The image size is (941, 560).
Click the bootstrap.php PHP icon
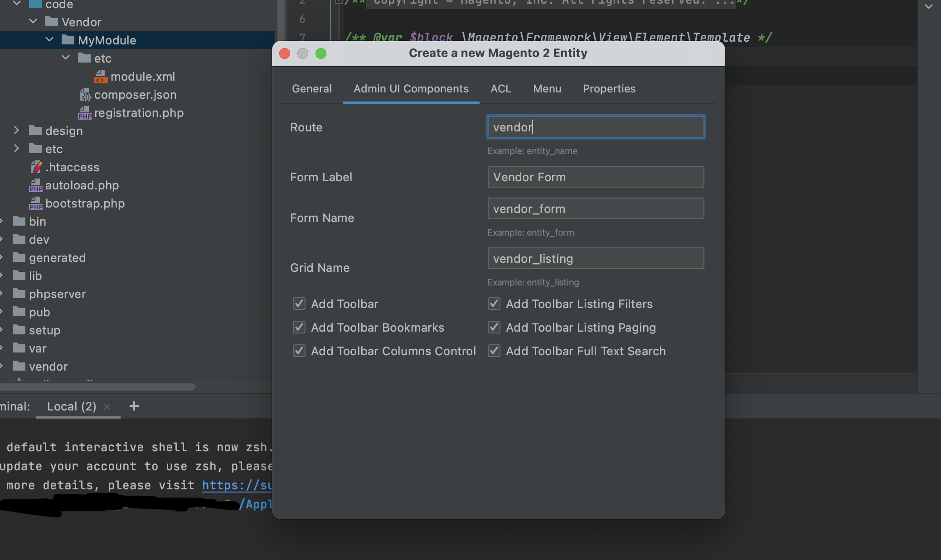pos(35,203)
